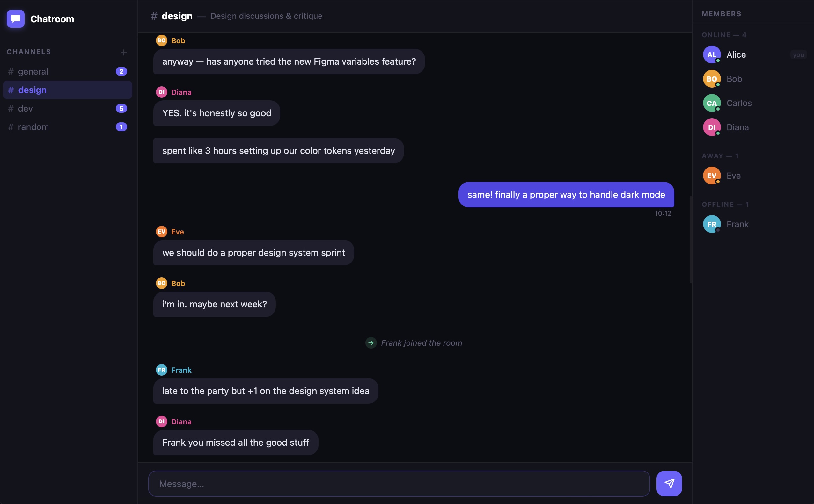Select the #random channel

pos(33,127)
